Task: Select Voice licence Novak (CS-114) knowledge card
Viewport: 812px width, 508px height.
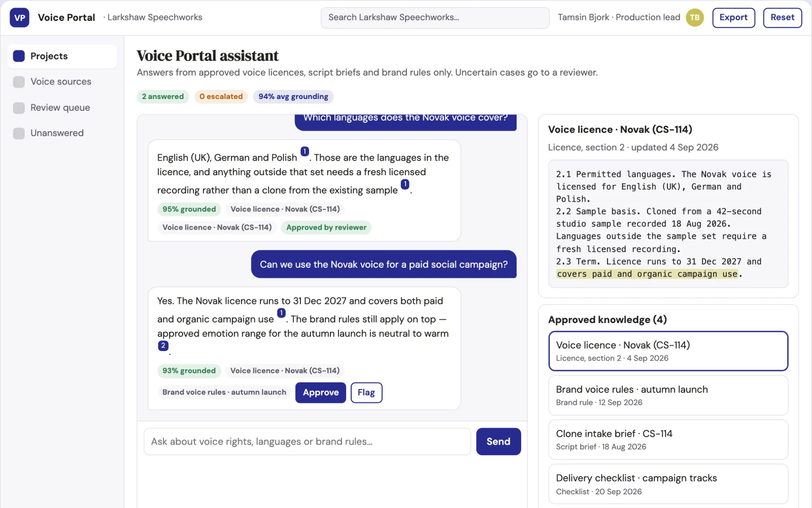Action: pos(668,351)
